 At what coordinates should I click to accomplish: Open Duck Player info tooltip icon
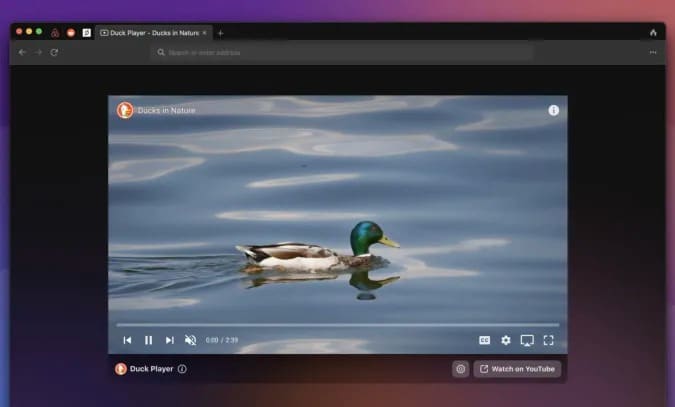click(x=182, y=369)
